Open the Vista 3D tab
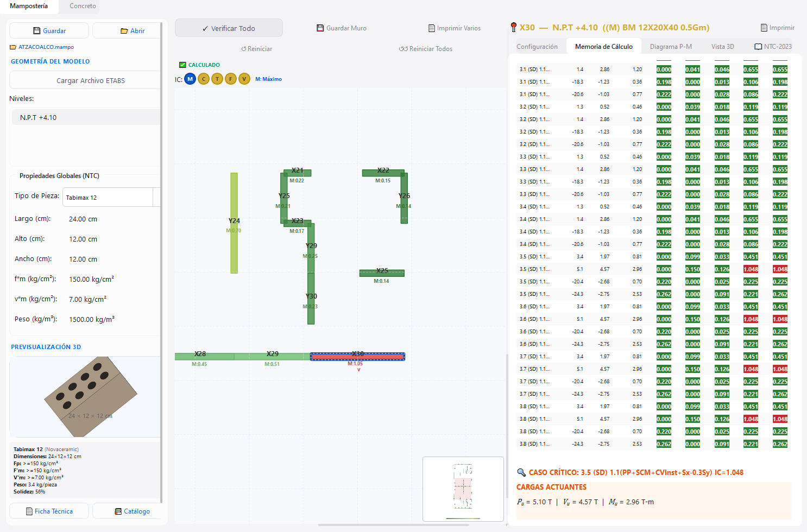The image size is (807, 532). [722, 47]
